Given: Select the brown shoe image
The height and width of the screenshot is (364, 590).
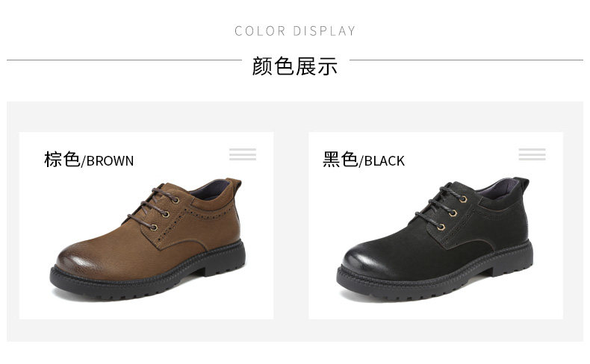Looking at the screenshot, I should pos(148,239).
